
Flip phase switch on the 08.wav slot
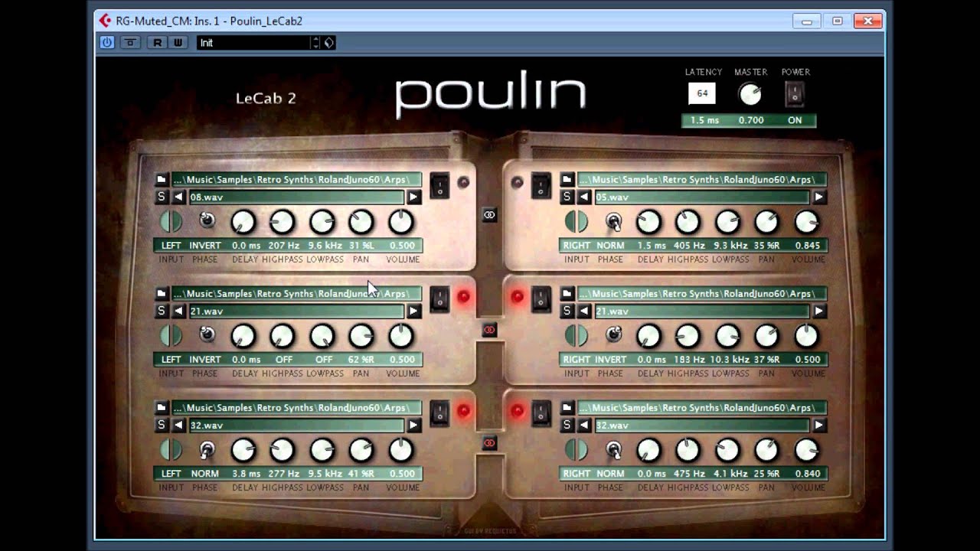click(x=206, y=221)
